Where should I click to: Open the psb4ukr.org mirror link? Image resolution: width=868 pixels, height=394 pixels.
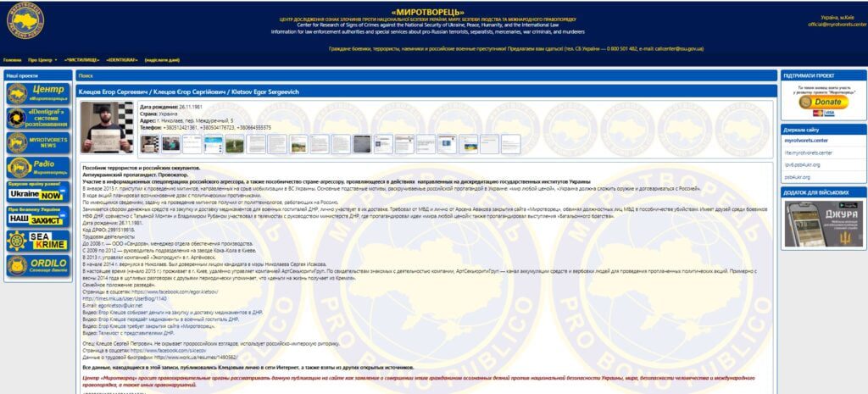pyautogui.click(x=798, y=177)
